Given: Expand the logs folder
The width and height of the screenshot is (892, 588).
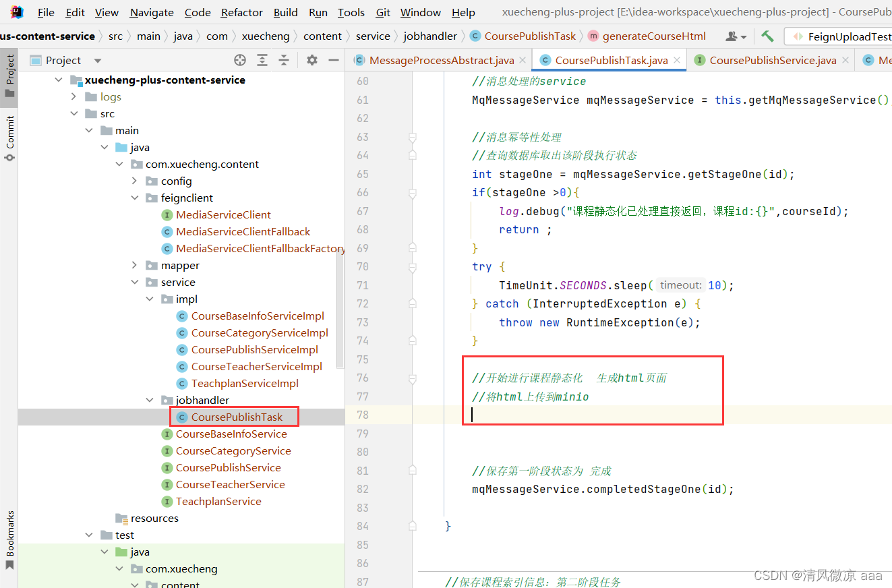Looking at the screenshot, I should tap(74, 96).
